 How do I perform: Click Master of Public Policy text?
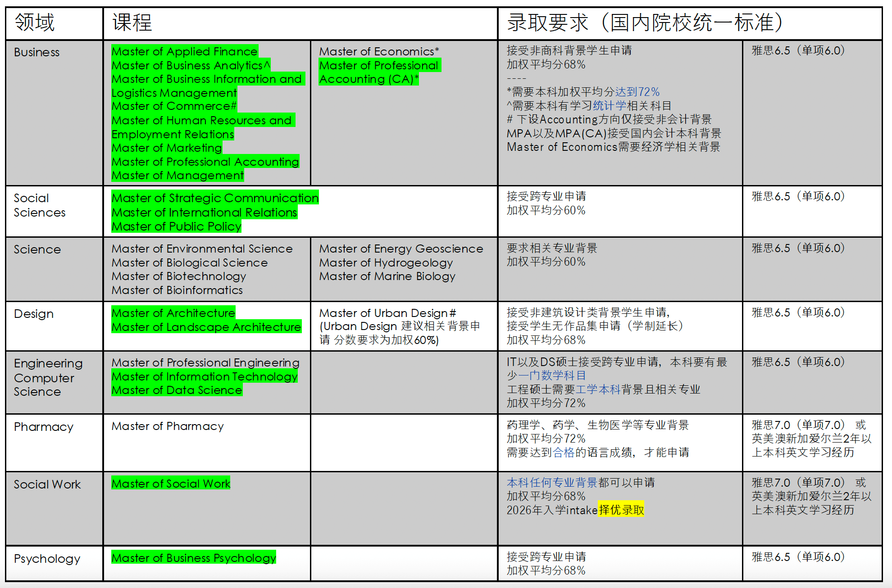click(177, 226)
